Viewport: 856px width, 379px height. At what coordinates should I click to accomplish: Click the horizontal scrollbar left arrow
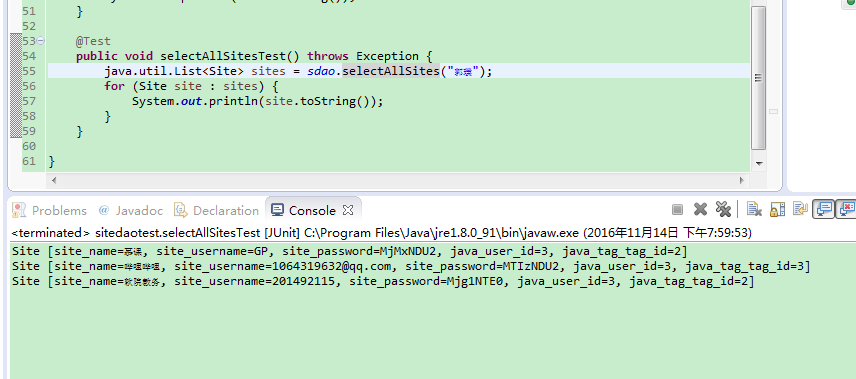pos(54,180)
